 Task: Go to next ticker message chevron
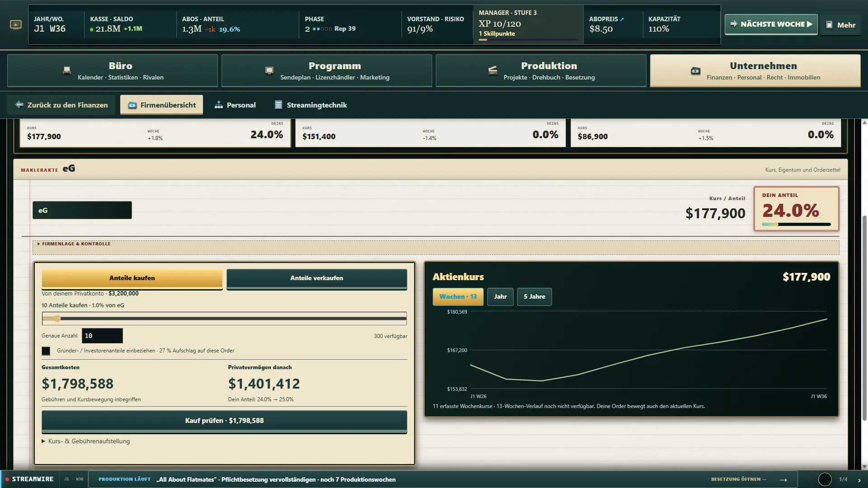coord(859,480)
